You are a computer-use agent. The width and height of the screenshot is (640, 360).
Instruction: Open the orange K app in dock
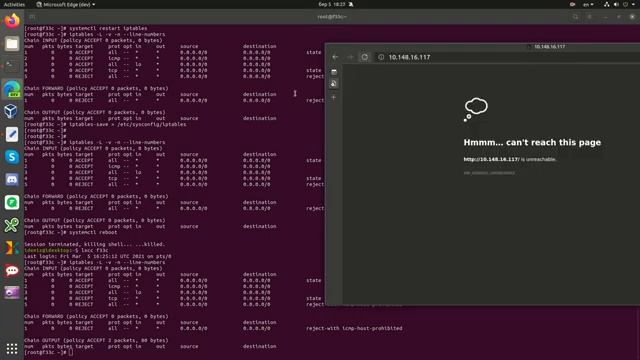12,248
